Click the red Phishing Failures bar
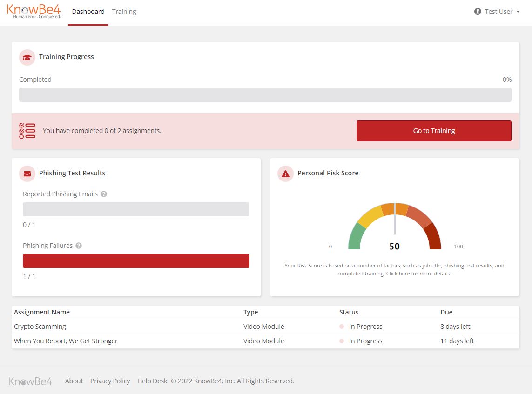532x394 pixels. click(x=136, y=261)
